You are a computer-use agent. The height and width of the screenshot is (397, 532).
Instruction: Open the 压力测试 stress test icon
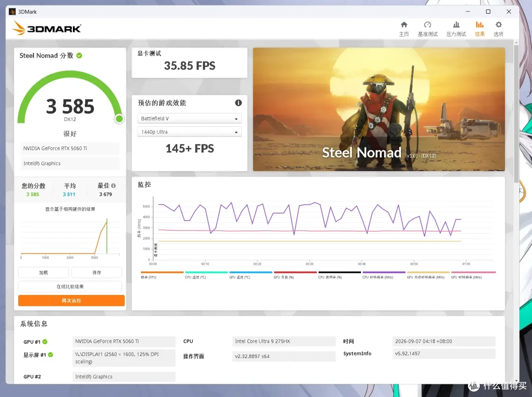coord(456,25)
